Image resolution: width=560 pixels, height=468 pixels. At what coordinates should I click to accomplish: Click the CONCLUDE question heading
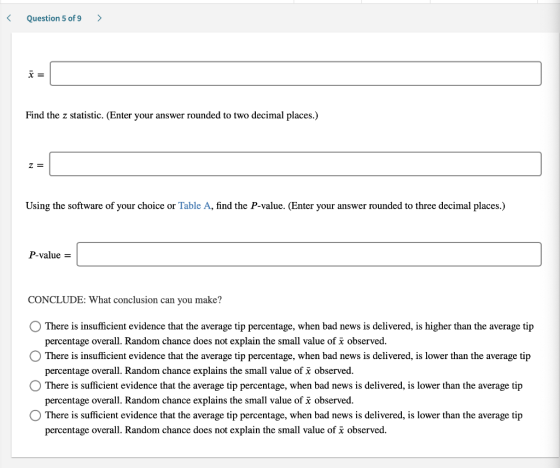(125, 300)
